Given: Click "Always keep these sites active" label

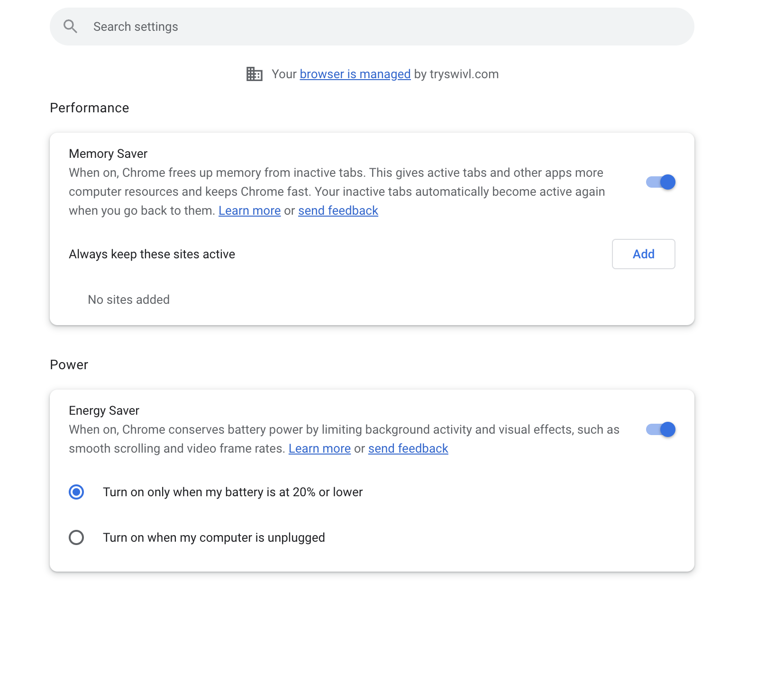Looking at the screenshot, I should tap(152, 254).
